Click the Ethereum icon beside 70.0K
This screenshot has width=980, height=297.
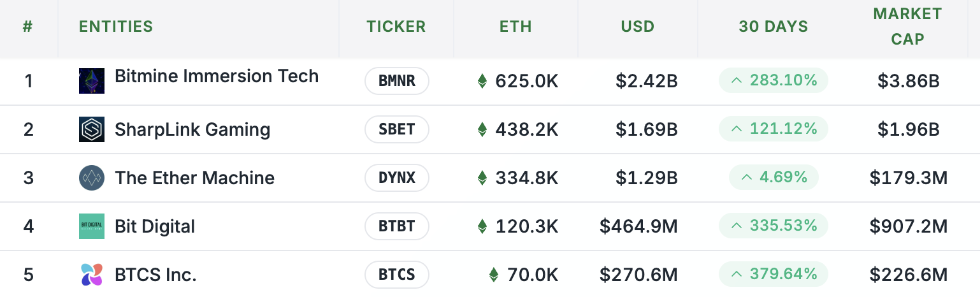[494, 275]
